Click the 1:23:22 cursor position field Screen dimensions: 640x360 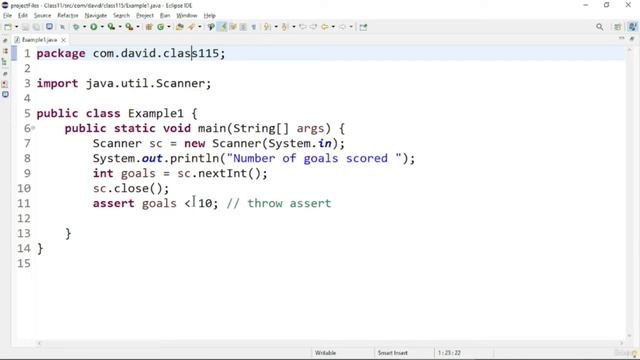449,353
